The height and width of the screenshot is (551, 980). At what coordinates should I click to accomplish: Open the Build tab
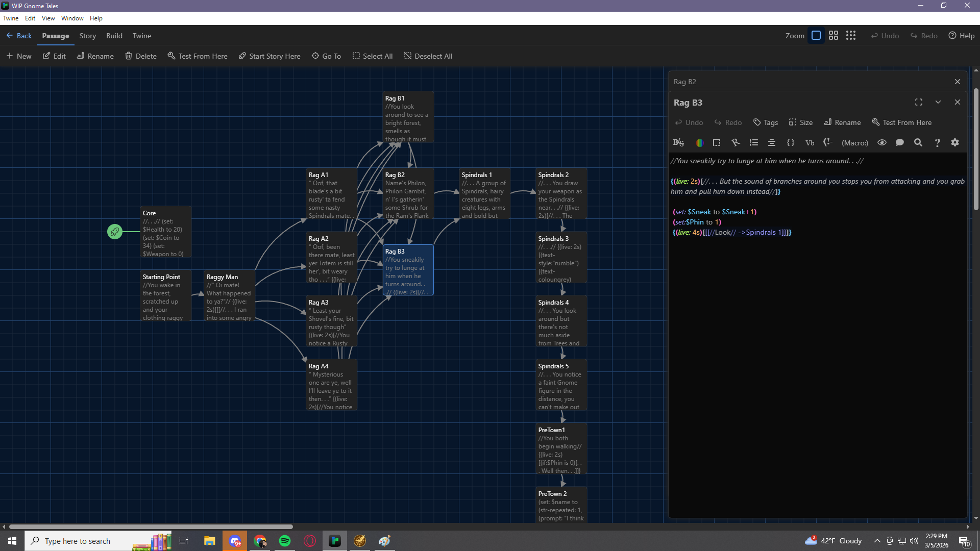tap(114, 36)
